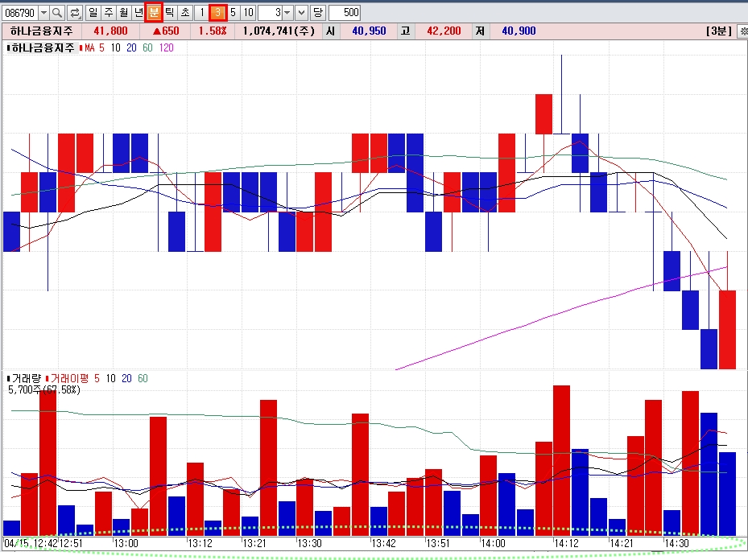Click the MA legend label in price chart
The width and height of the screenshot is (748, 560).
pos(89,47)
